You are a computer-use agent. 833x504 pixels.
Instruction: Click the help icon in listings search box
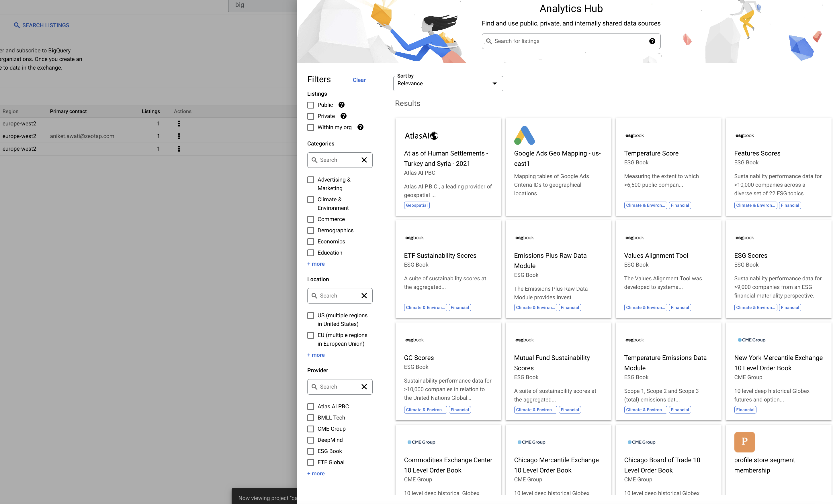(652, 41)
